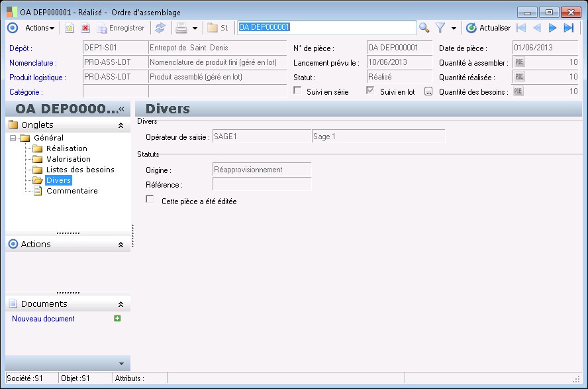Viewport: 588px width, 389px height.
Task: Toggle the Suivi en série checkbox
Action: (x=297, y=90)
